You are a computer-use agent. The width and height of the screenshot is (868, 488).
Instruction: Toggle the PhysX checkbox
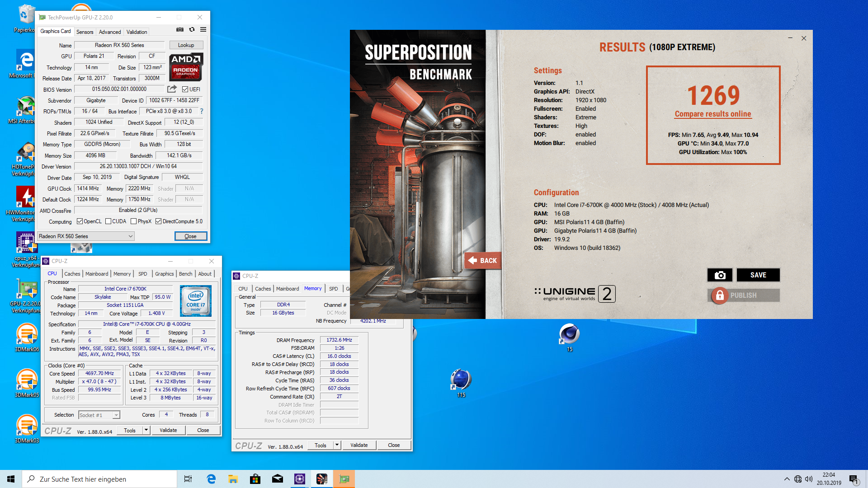click(x=133, y=221)
